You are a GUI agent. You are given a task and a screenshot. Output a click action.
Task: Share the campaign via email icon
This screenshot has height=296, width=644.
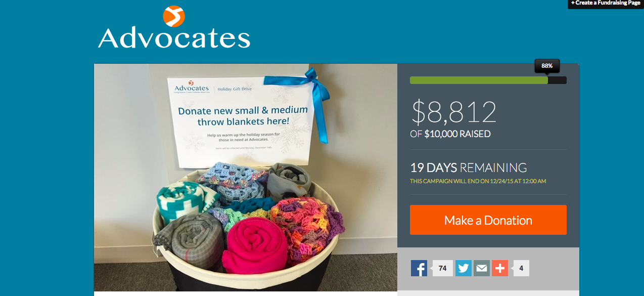coord(482,268)
